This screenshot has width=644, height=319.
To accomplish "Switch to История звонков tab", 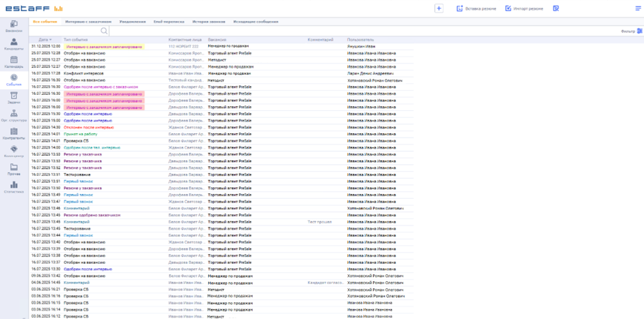I will coord(209,22).
